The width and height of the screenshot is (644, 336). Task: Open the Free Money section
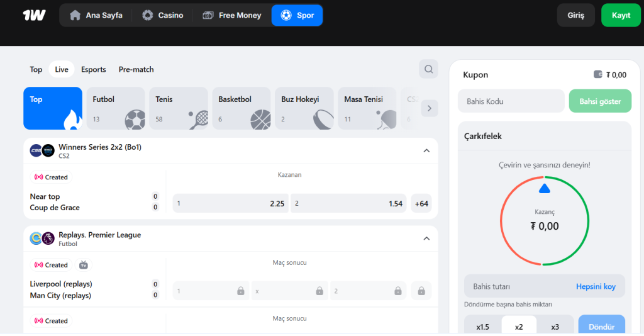click(232, 15)
